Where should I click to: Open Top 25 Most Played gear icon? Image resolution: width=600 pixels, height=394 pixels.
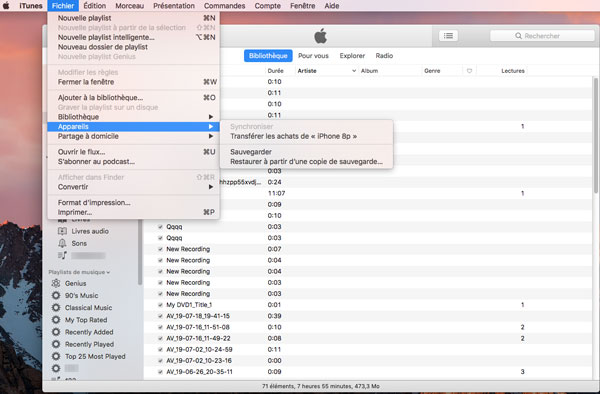pos(56,356)
